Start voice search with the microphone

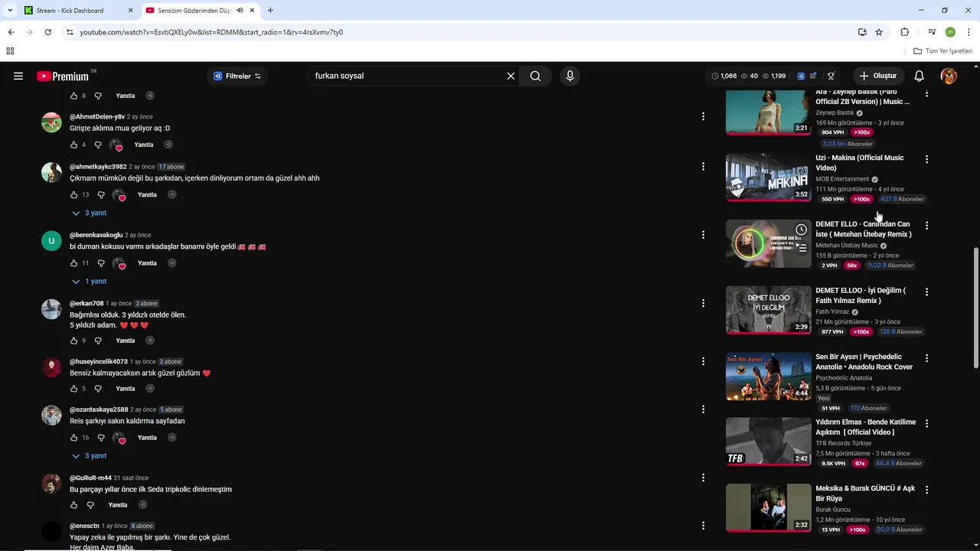point(570,76)
